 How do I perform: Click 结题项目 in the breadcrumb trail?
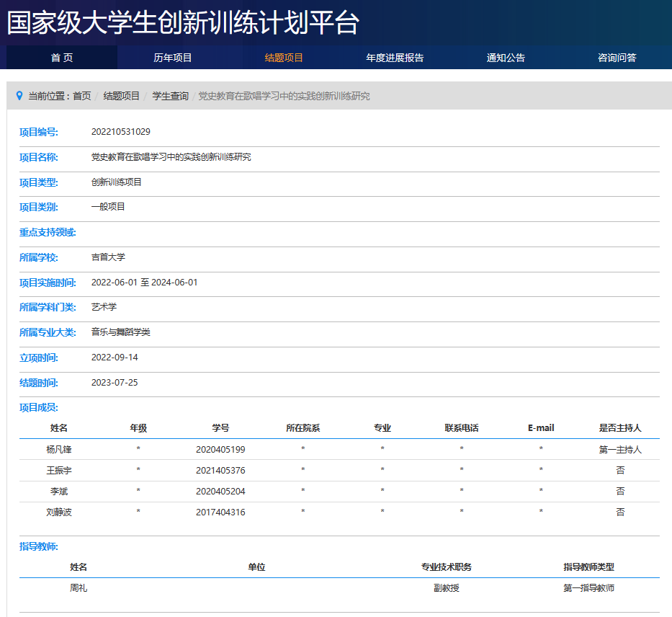click(x=121, y=96)
